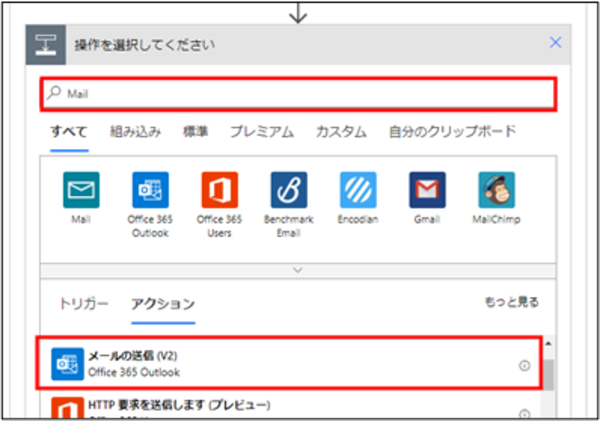Select the カスタム tab

click(341, 132)
